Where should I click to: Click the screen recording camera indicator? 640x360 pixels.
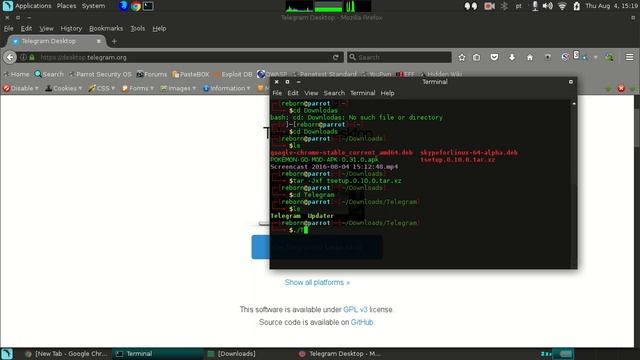tap(489, 6)
